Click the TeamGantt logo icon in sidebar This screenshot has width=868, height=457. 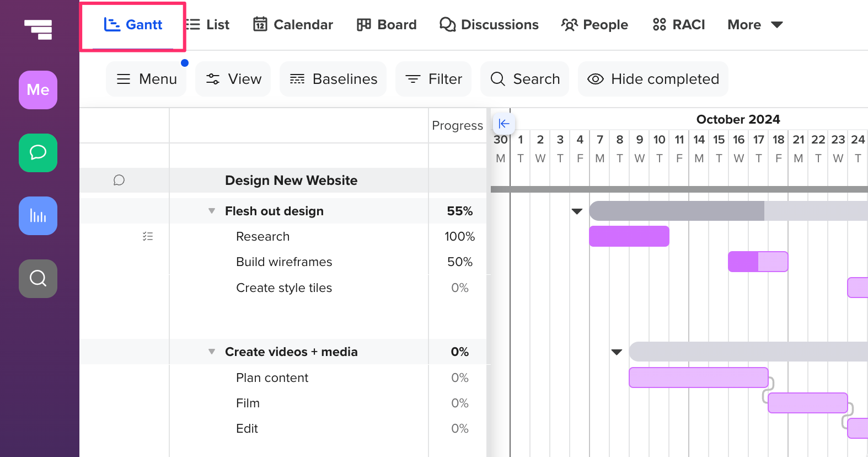point(38,29)
